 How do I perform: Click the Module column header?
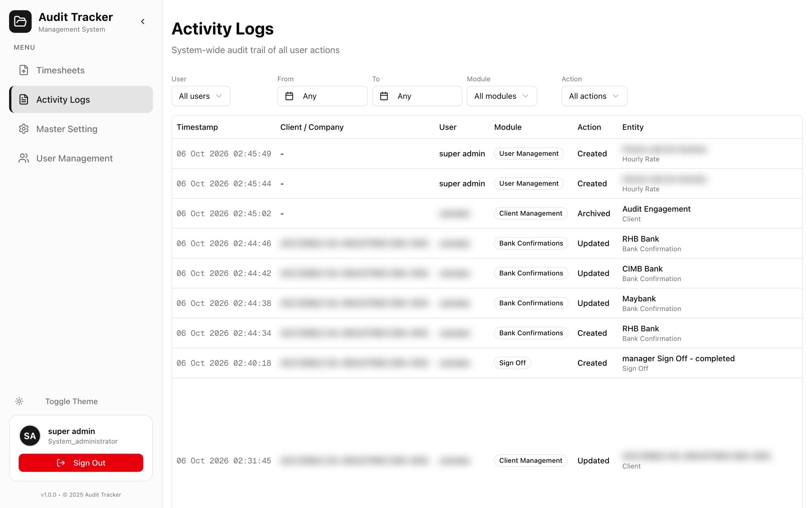[x=507, y=127]
